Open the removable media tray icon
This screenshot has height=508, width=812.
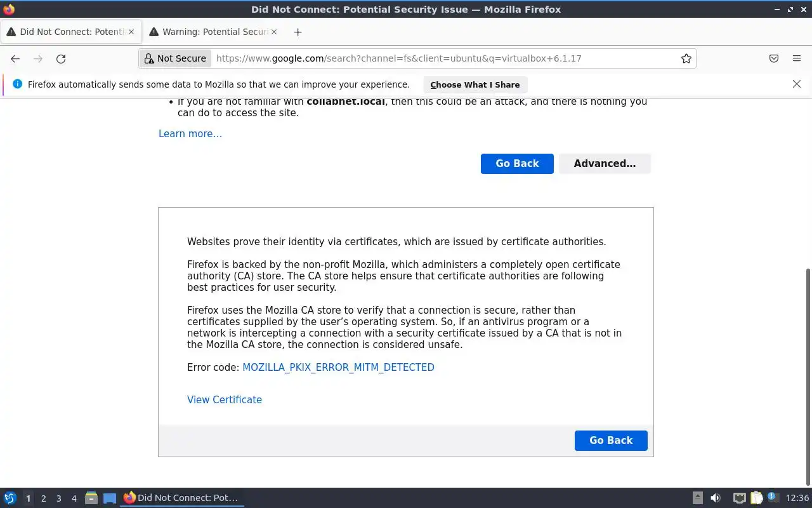click(x=697, y=498)
